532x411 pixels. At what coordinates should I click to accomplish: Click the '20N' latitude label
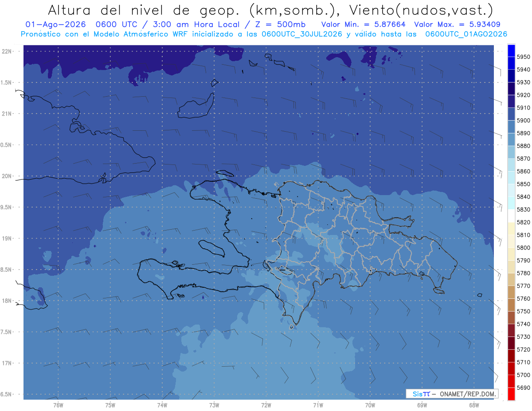(7, 176)
